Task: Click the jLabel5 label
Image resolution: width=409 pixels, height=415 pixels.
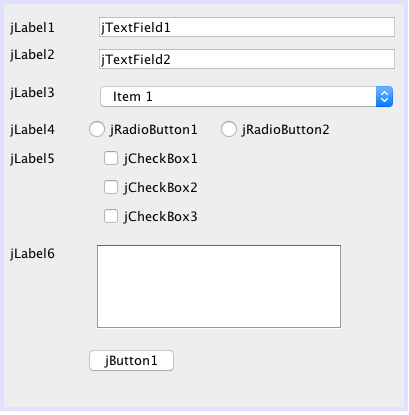Action: tap(32, 159)
